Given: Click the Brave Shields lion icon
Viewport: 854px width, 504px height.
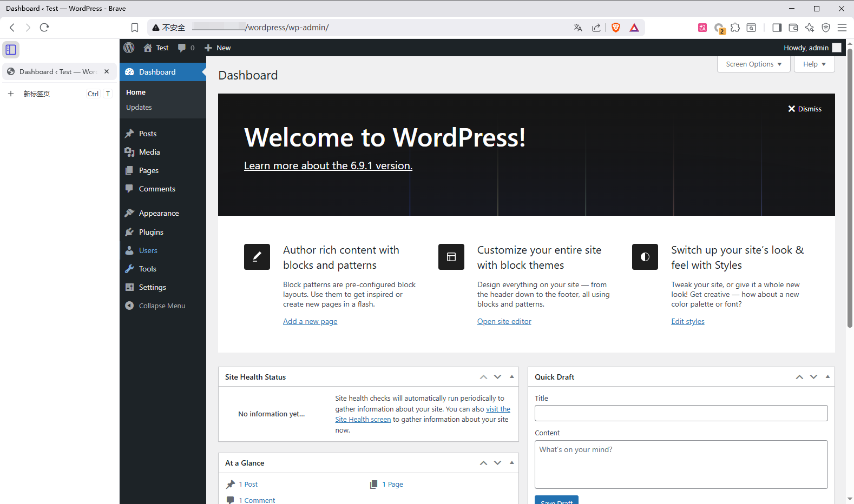Looking at the screenshot, I should click(x=615, y=28).
